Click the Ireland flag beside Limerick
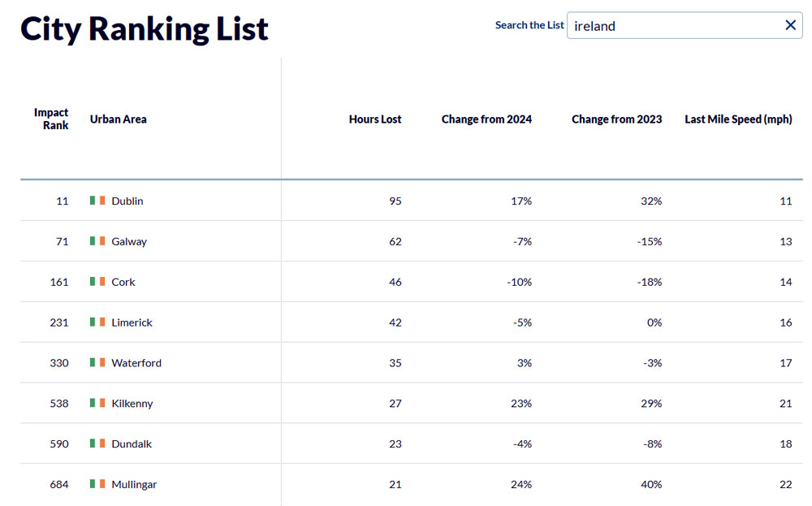The height and width of the screenshot is (506, 812). tap(97, 322)
